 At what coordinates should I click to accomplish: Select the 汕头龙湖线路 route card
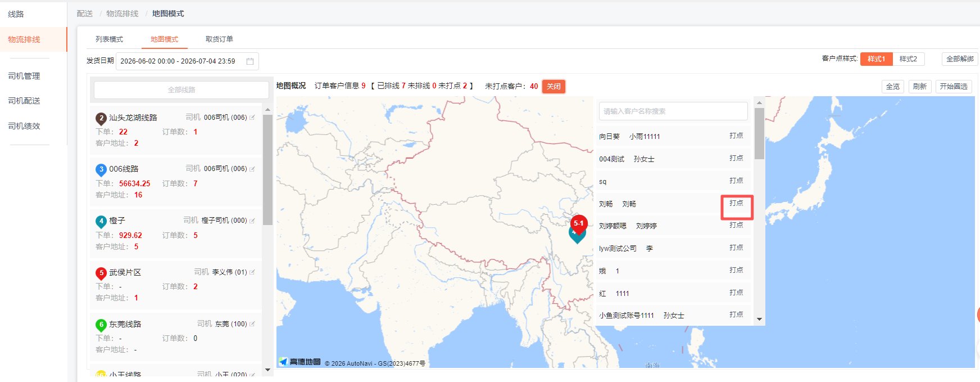coord(176,130)
